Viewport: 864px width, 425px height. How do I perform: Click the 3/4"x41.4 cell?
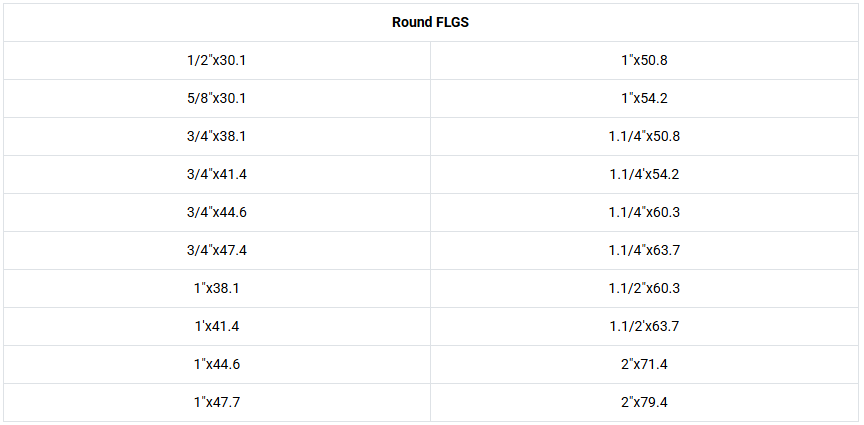pos(217,174)
